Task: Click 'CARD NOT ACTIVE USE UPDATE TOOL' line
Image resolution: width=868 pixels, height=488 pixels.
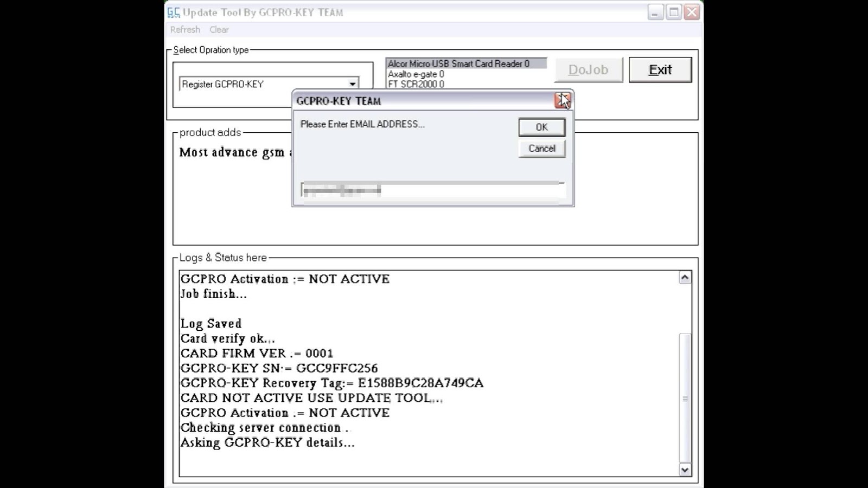Action: point(312,398)
